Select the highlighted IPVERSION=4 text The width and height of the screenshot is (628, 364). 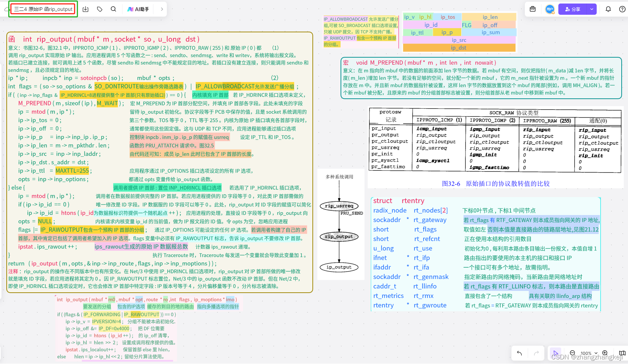[x=107, y=321]
